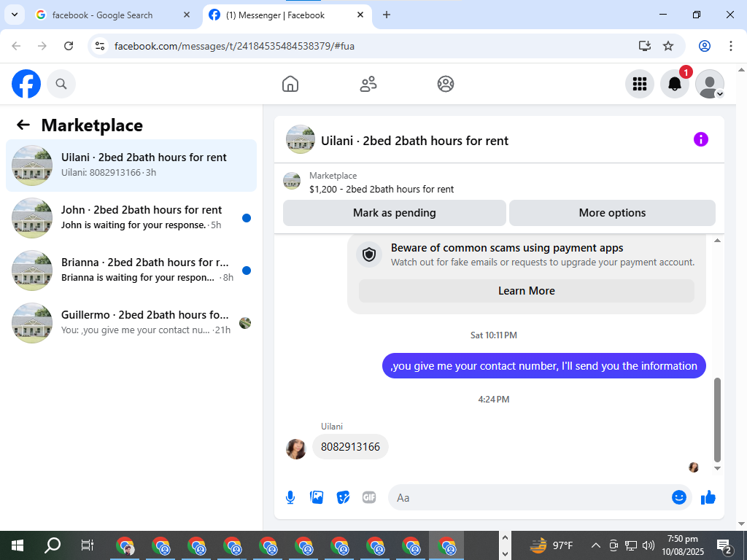This screenshot has width=747, height=560.
Task: Click the purple sent message bubble
Action: [x=543, y=366]
